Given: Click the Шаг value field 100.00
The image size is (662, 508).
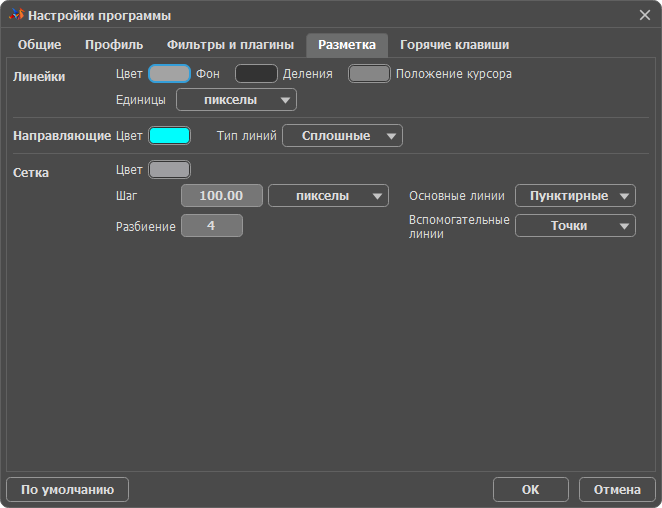Looking at the screenshot, I should [x=222, y=196].
